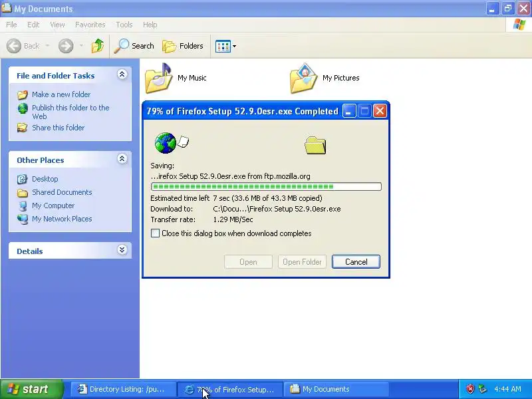
Task: Open the View menu
Action: (57, 25)
